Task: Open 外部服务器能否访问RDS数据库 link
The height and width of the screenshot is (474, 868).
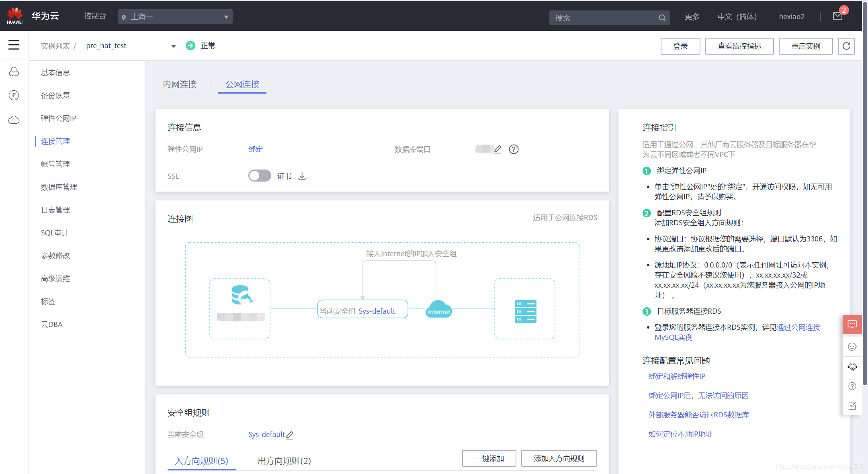Action: [x=698, y=415]
